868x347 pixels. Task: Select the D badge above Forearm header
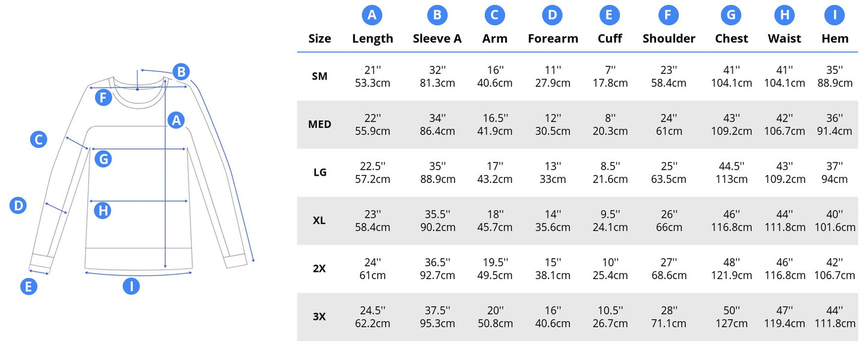[552, 15]
